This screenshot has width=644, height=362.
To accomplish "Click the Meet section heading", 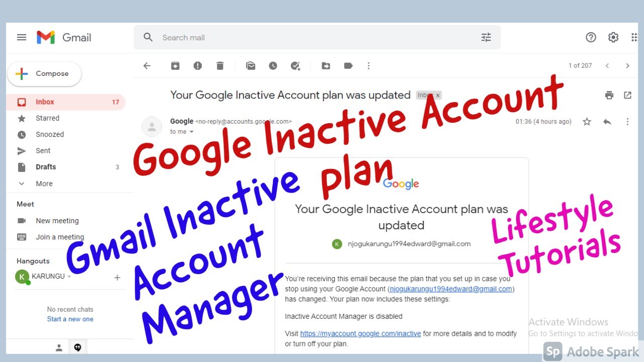I will point(26,204).
